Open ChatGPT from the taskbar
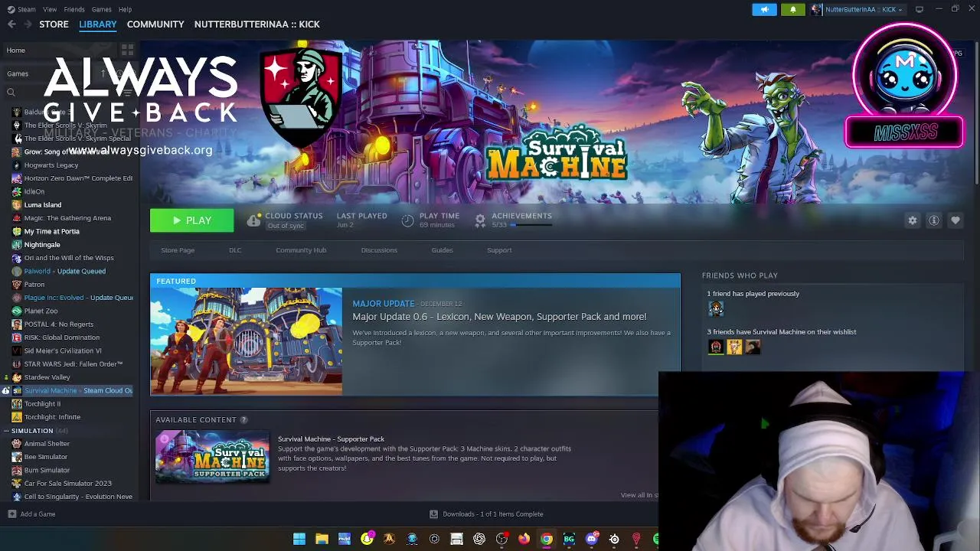This screenshot has width=980, height=551. coord(479,540)
